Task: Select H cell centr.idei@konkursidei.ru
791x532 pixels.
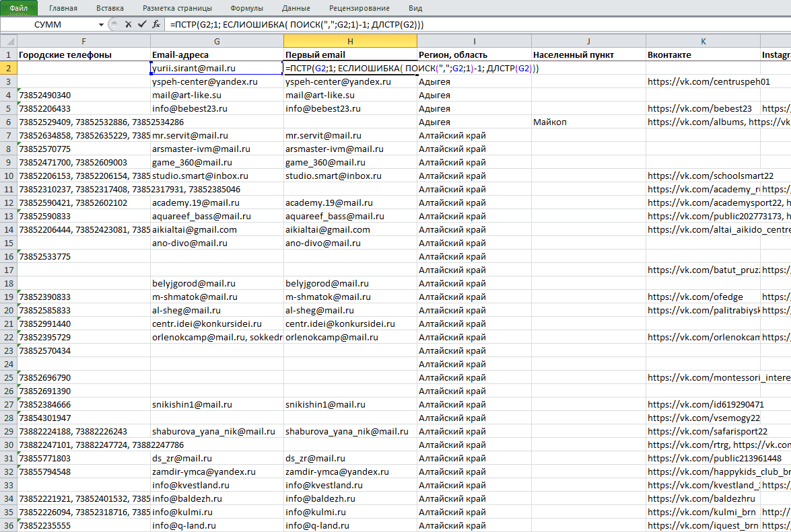Action: [350, 324]
